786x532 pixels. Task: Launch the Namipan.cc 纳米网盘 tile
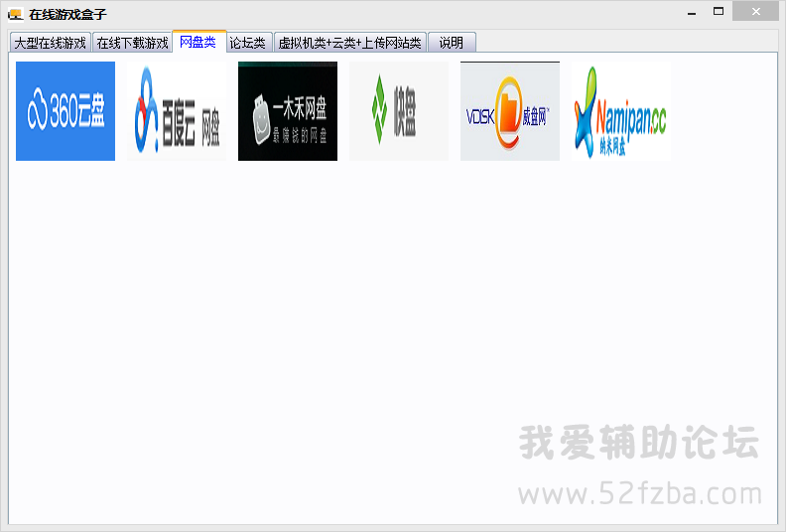621,111
